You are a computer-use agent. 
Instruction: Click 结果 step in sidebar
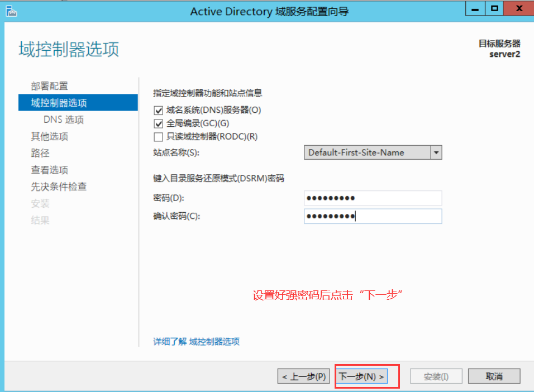(40, 221)
